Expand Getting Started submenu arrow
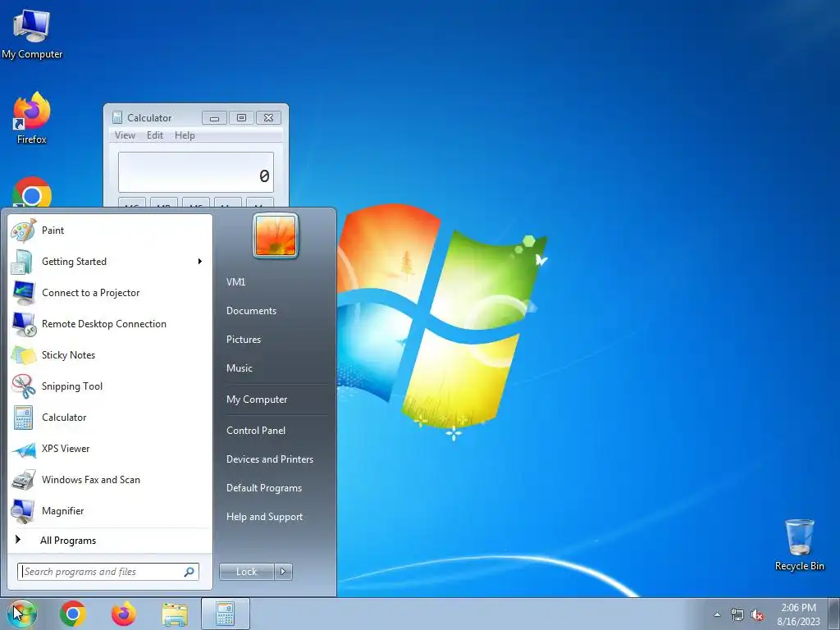This screenshot has height=630, width=840. click(x=200, y=262)
